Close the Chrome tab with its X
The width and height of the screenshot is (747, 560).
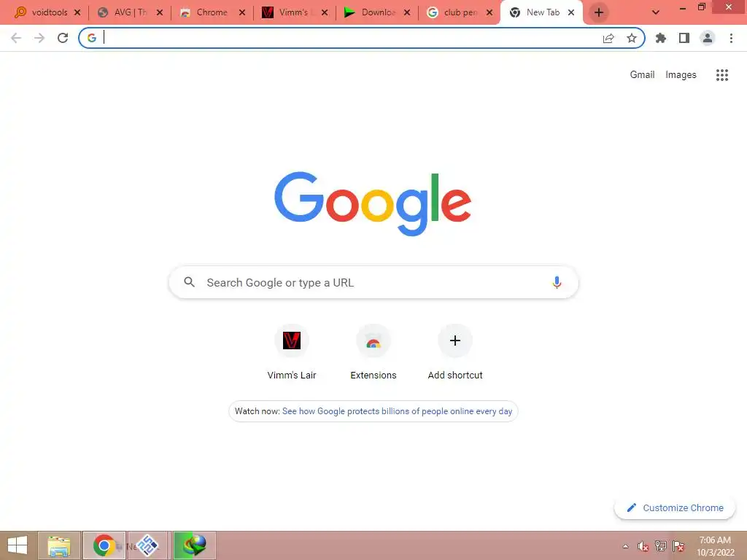click(x=242, y=12)
